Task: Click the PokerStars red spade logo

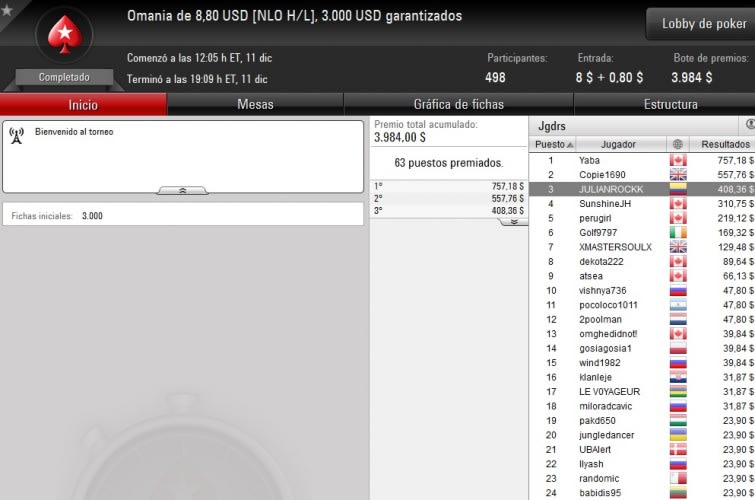Action: [65, 34]
